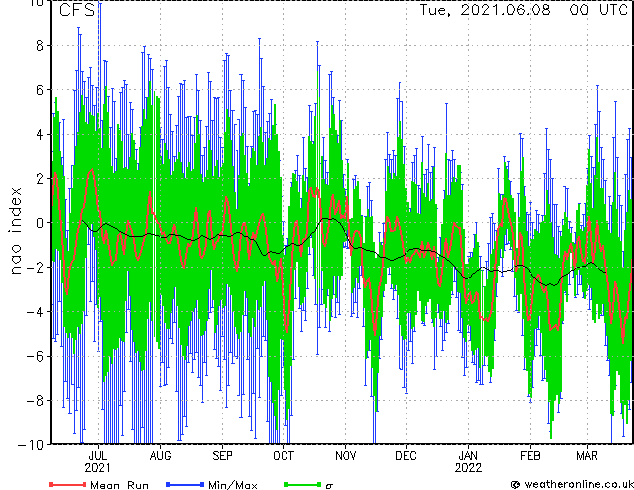Click the y-axis value -6
This screenshot has width=634, height=490.
[35, 356]
